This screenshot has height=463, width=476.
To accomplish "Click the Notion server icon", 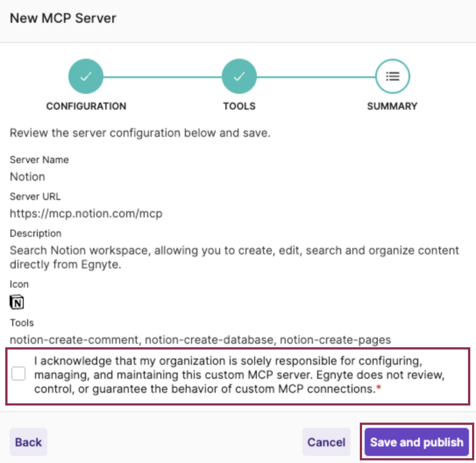I will 16,301.
